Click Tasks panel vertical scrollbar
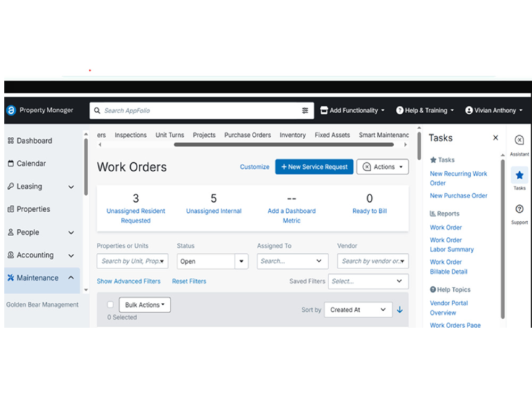Screen dimensions: 532x399 coord(503,239)
